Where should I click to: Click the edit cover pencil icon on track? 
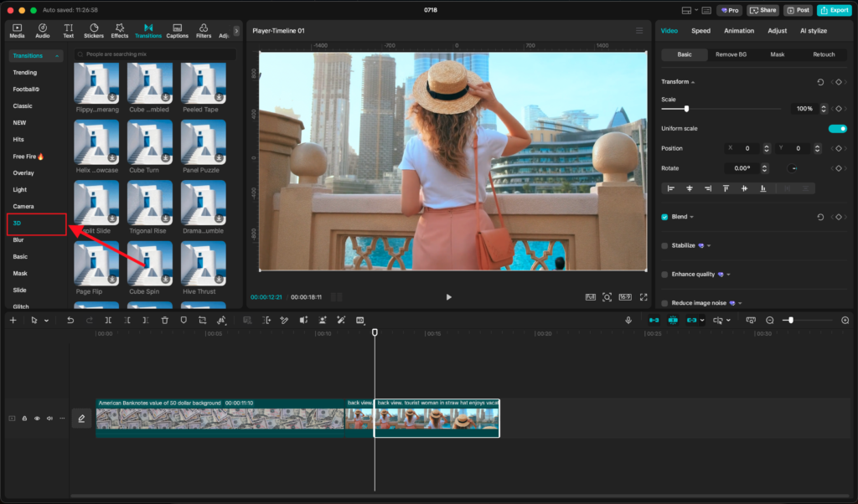pyautogui.click(x=81, y=419)
